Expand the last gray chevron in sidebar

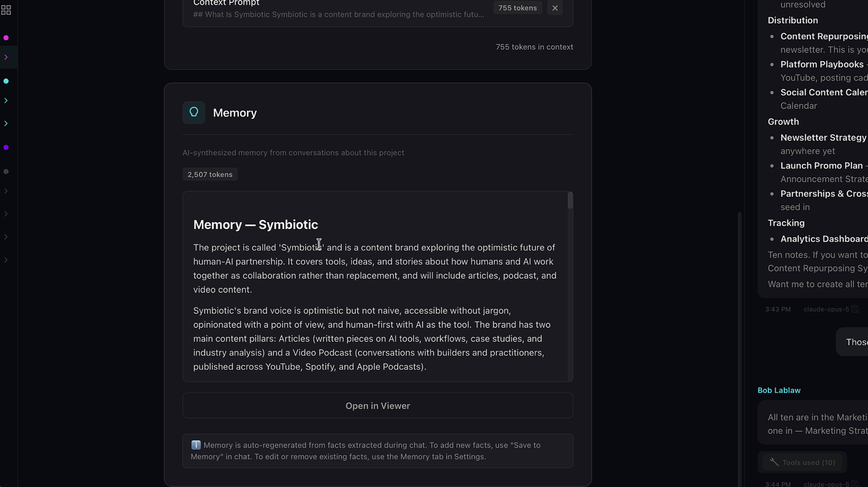(6, 260)
